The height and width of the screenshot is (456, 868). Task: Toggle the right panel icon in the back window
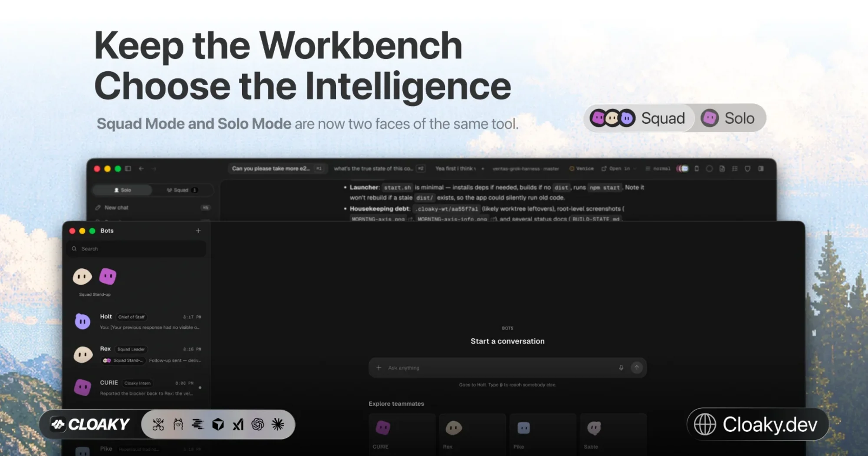pyautogui.click(x=761, y=169)
